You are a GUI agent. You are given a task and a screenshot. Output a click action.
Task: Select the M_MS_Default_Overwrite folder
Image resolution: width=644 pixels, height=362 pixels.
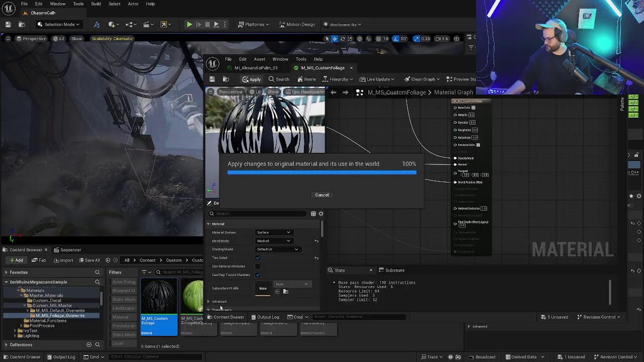pos(60,310)
